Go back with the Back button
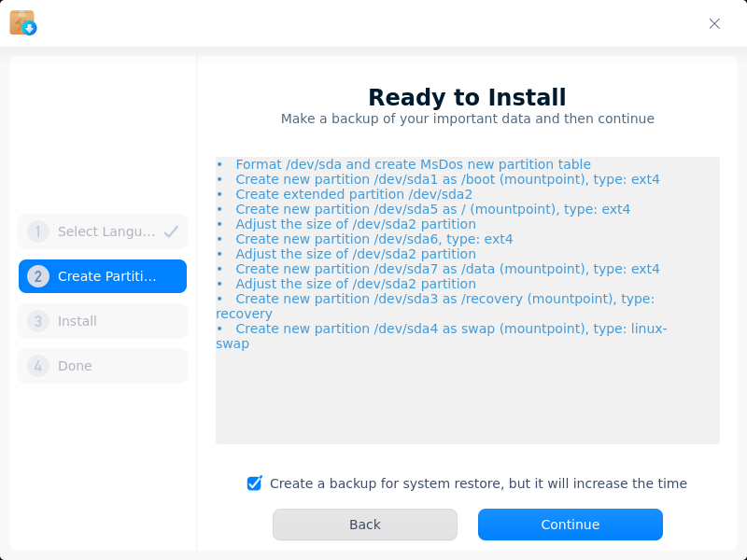Image resolution: width=747 pixels, height=560 pixels. click(x=365, y=525)
